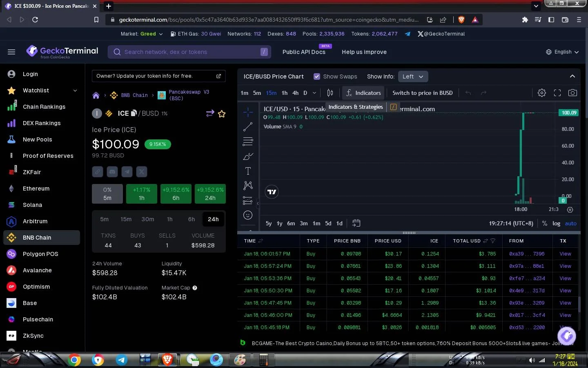Viewport: 588px width, 368px height.
Task: Toggle percent scale on chart
Action: [545, 223]
